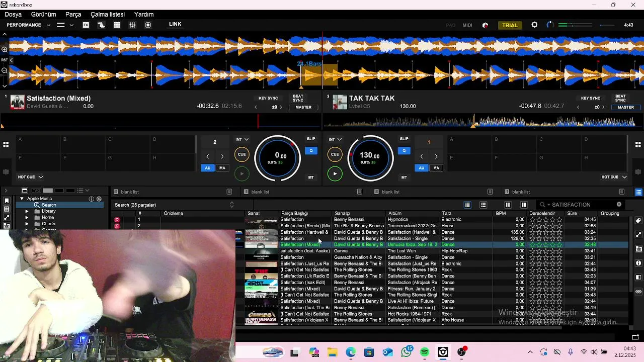Viewport: 644px width, 362px height.
Task: Toggle deck 2 quantize Q button
Action: (404, 151)
